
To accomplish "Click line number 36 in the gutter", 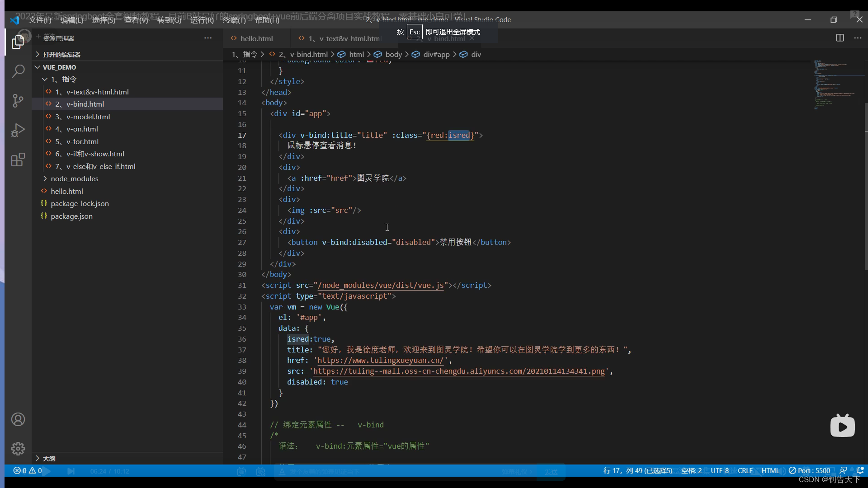I will click(242, 339).
